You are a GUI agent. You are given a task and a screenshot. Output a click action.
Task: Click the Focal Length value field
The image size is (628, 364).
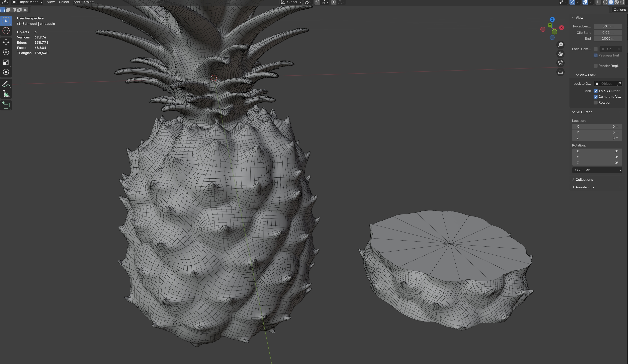pyautogui.click(x=608, y=26)
